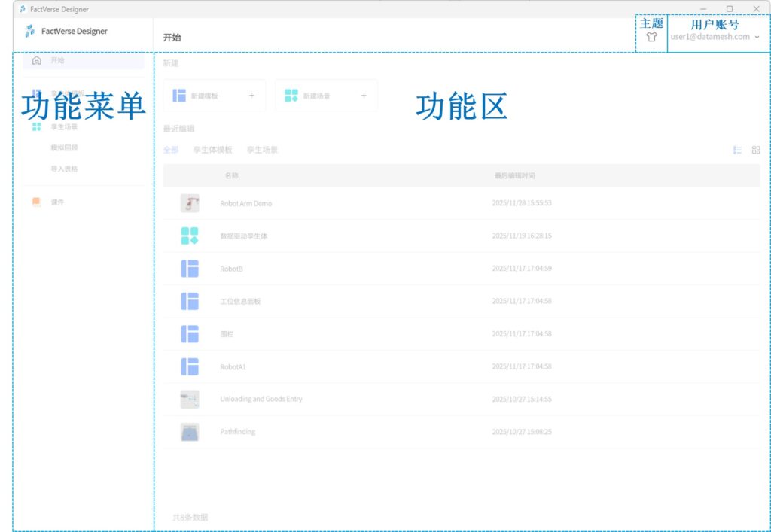The height and width of the screenshot is (532, 771).
Task: Switch to grid view layout
Action: pyautogui.click(x=756, y=150)
